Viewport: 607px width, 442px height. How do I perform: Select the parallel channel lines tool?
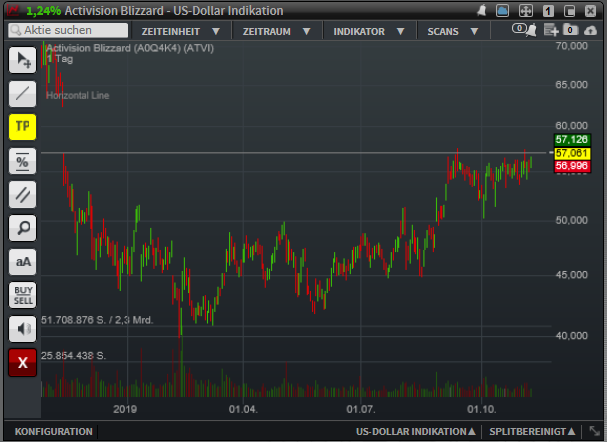pos(22,195)
